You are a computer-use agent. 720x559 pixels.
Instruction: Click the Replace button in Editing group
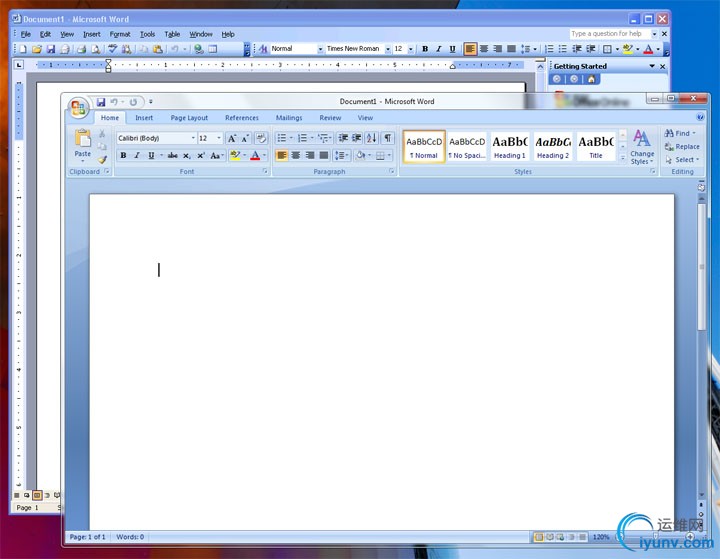pos(683,147)
